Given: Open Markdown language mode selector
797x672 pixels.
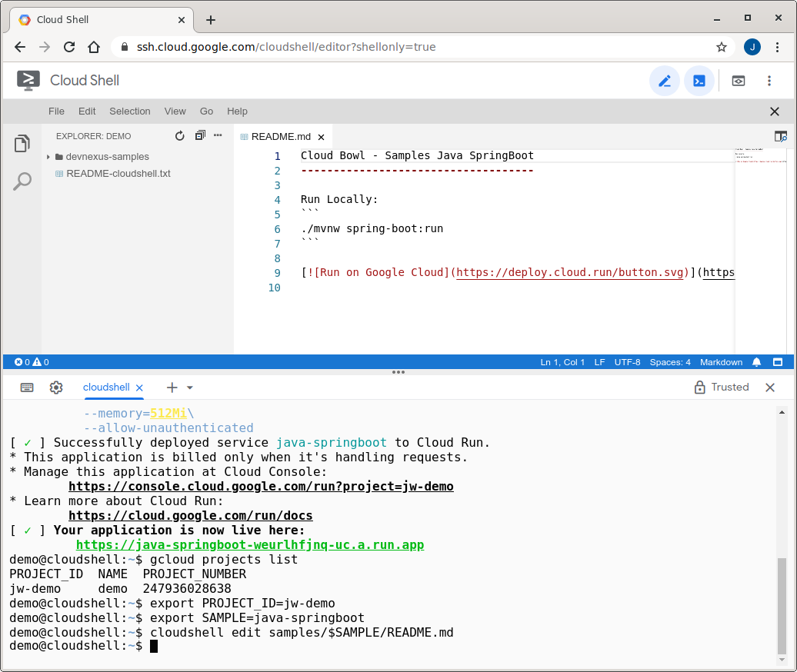Looking at the screenshot, I should [721, 362].
